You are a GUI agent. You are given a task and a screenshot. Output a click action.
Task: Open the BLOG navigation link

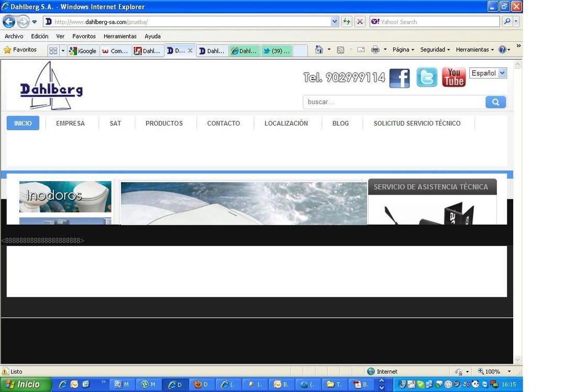340,124
